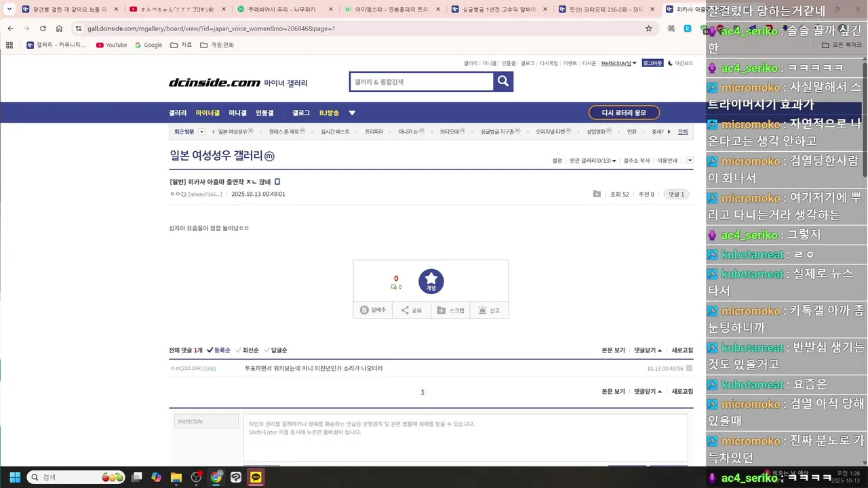868x488 pixels.
Task: Click the browser back arrow
Action: point(10,28)
